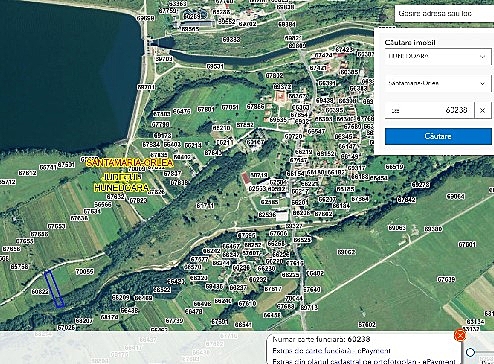Viewport: 494px width, 364px height.
Task: Click the parcel label 67640
Action: [312, 289]
